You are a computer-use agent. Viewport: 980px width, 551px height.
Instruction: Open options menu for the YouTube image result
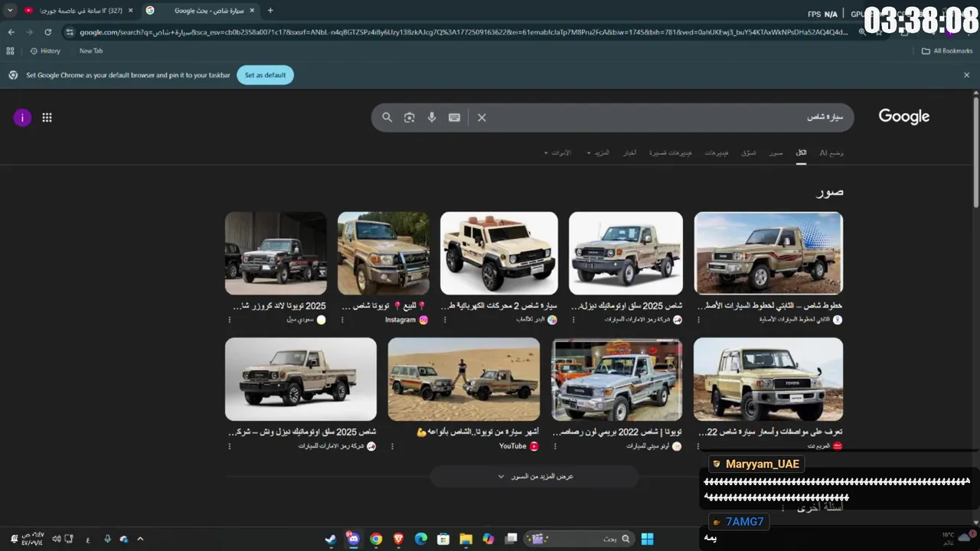coord(392,446)
